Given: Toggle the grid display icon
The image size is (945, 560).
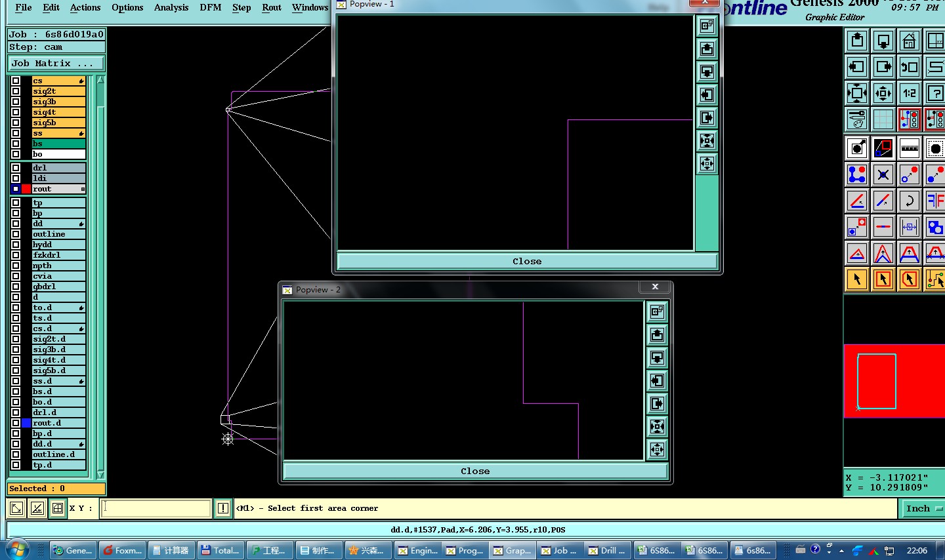Looking at the screenshot, I should [x=883, y=119].
